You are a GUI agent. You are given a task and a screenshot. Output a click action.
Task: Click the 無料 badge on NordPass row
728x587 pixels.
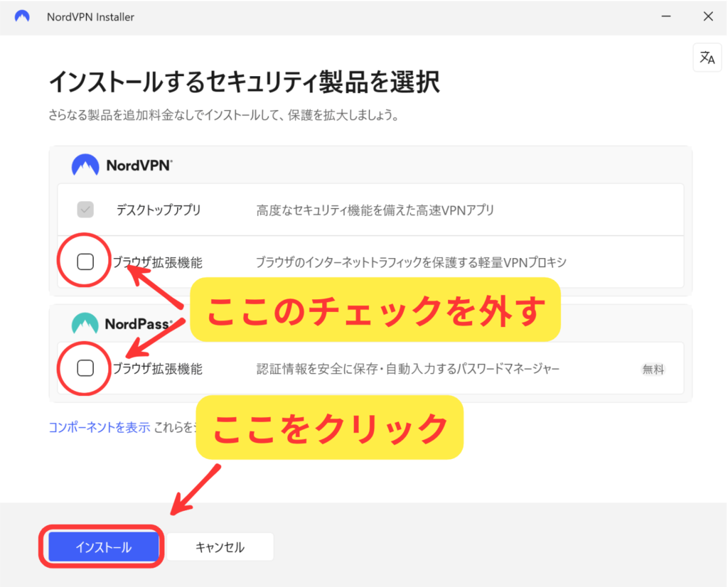(653, 369)
